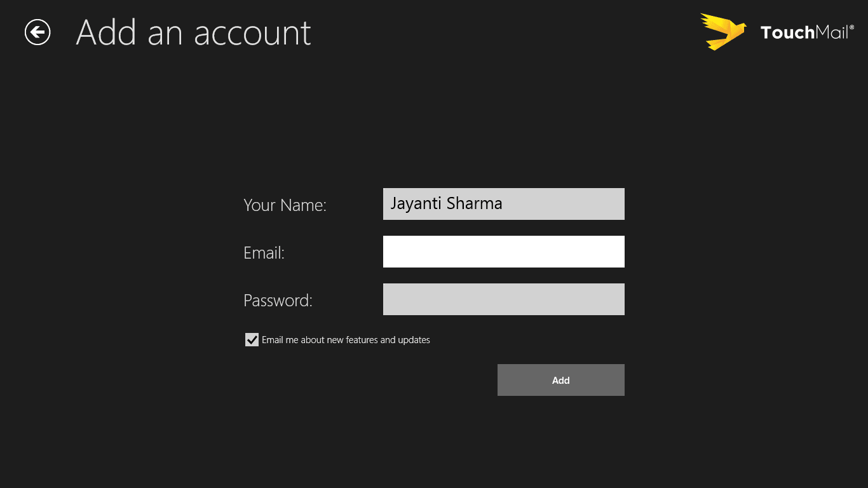Focus the Email input field
The width and height of the screenshot is (868, 488).
[504, 252]
